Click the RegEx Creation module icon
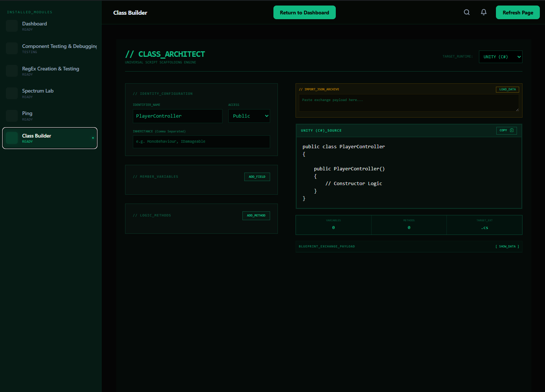545x392 pixels. click(12, 71)
